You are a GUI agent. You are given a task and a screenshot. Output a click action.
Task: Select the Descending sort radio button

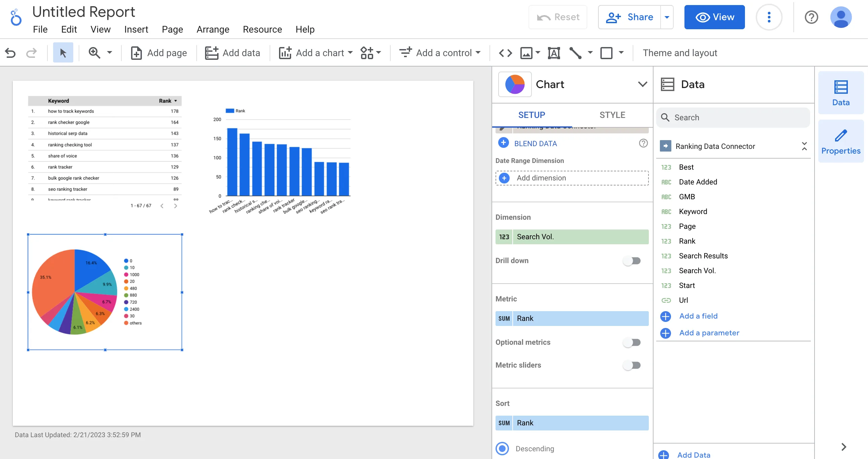click(x=502, y=448)
